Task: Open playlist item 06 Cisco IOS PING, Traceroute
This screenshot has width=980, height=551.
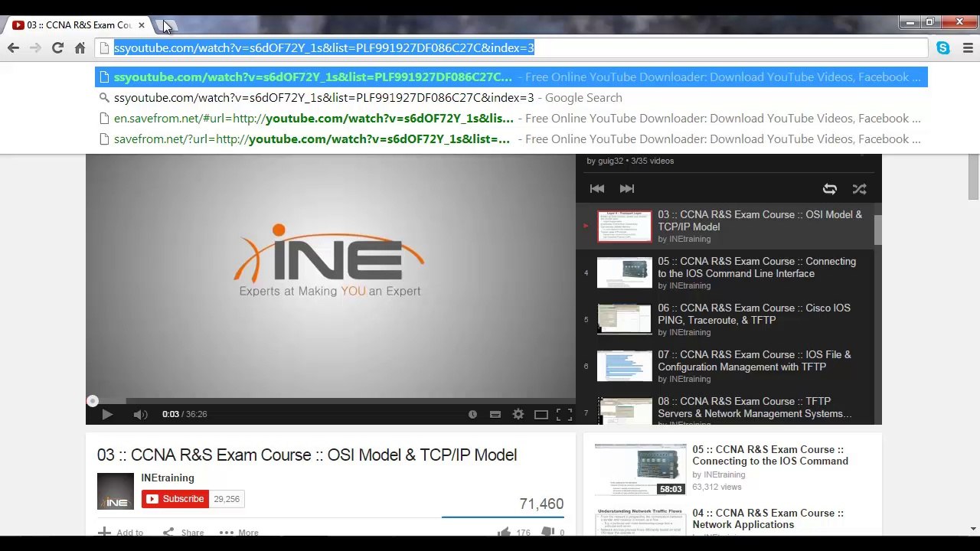Action: pos(725,319)
